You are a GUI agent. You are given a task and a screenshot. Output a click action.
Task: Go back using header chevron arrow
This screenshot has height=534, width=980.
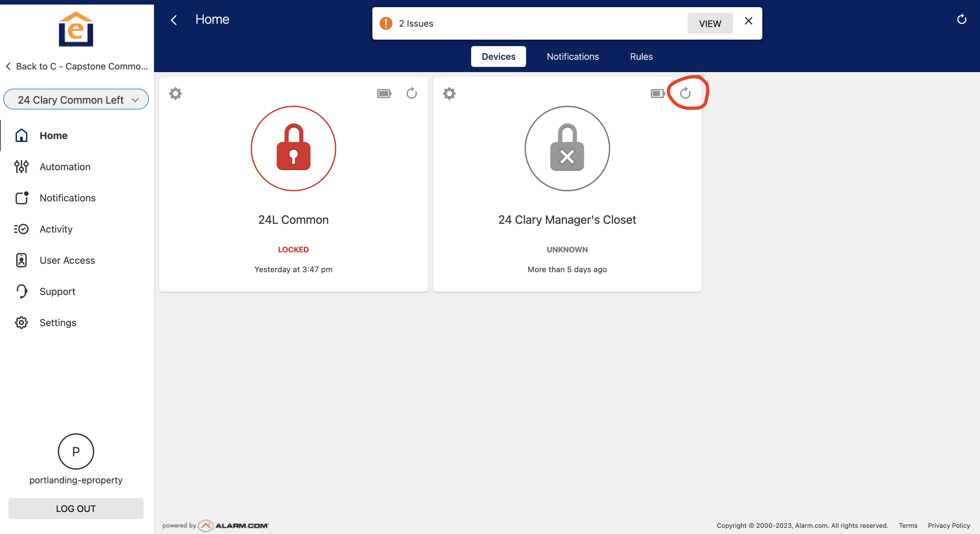[174, 20]
